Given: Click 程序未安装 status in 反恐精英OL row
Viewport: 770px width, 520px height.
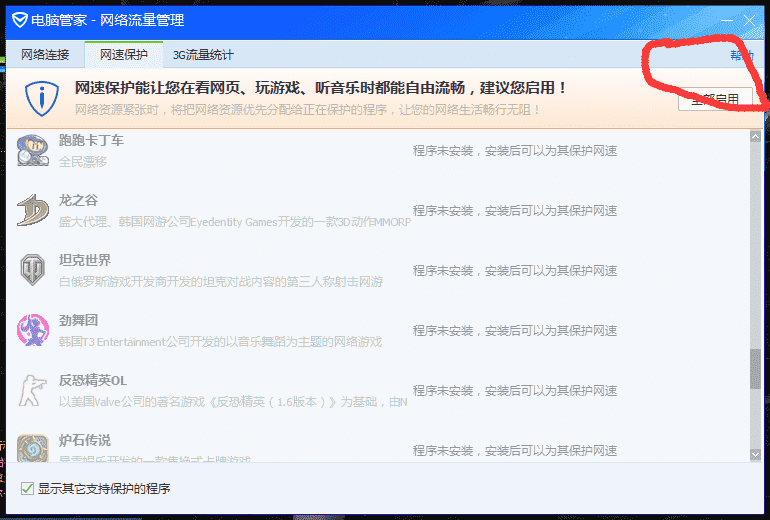Looking at the screenshot, I should click(515, 391).
